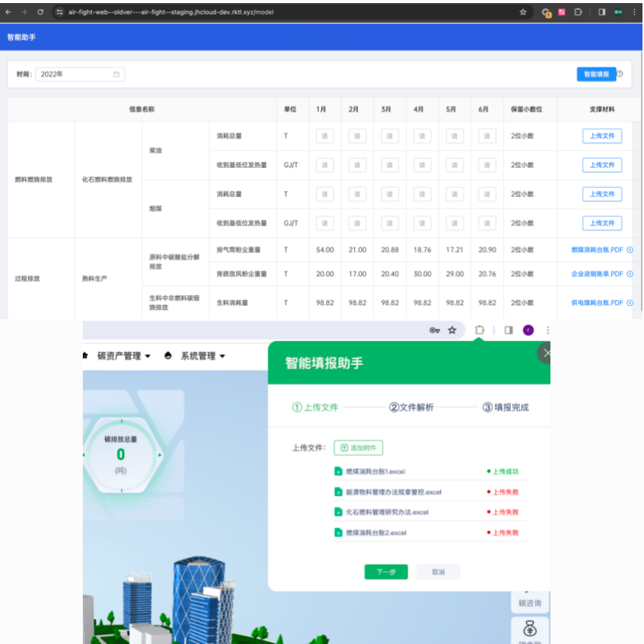Image resolution: width=644 pixels, height=644 pixels.
Task: Open the 碳金融 money bag icon
Action: coord(530,629)
